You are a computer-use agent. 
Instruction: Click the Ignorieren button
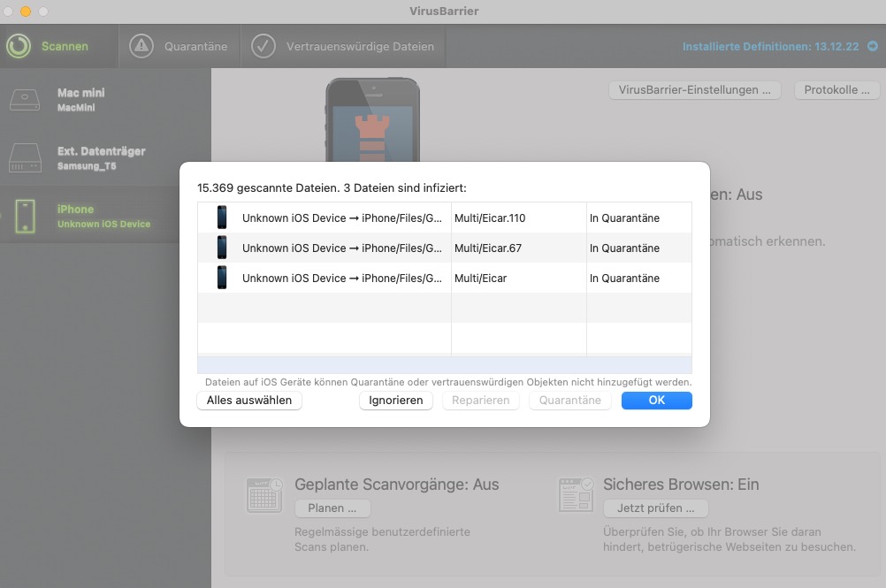(x=395, y=400)
